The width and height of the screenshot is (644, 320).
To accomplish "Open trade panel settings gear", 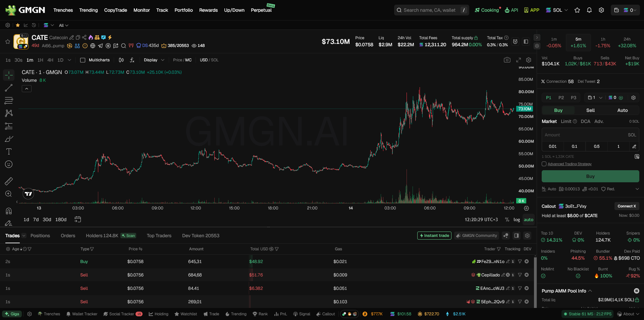I will [633, 98].
